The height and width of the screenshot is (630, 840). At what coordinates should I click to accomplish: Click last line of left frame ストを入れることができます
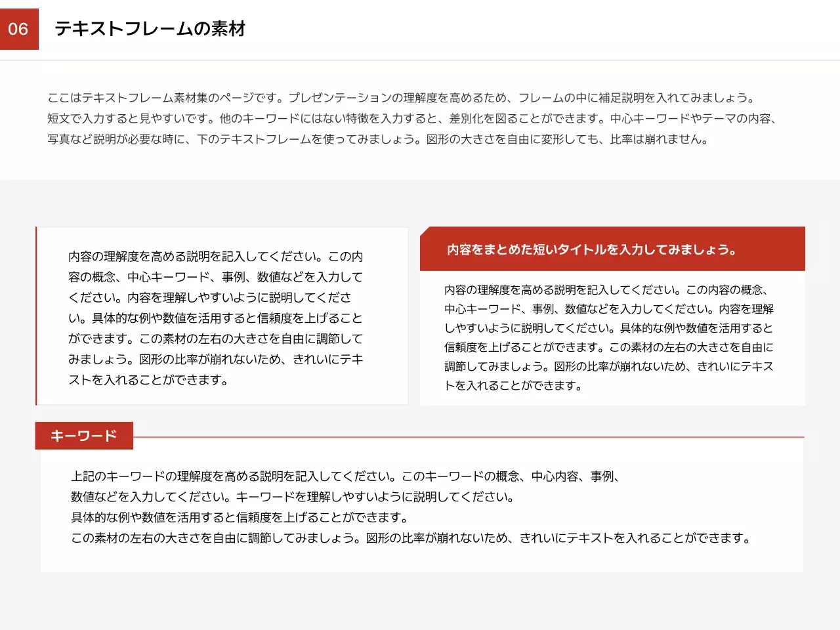coord(149,380)
